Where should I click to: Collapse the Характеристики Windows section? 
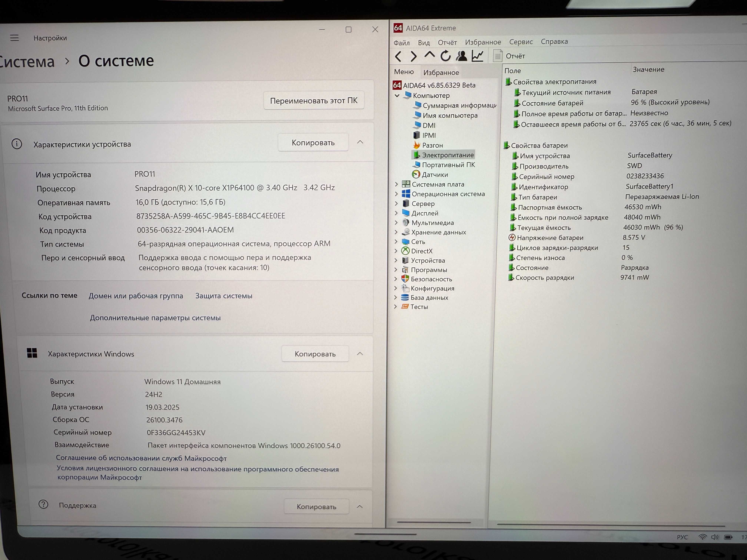[360, 354]
